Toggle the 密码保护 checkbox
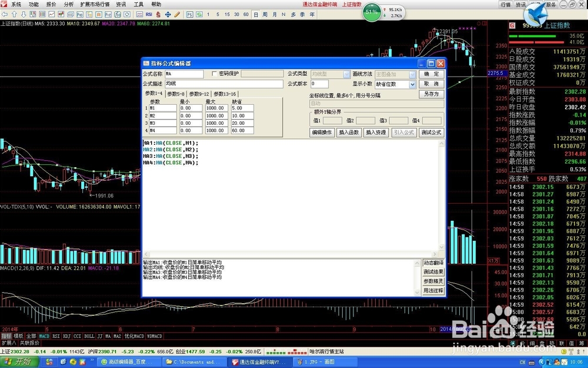Screen dimensions: 588x368 (215, 74)
